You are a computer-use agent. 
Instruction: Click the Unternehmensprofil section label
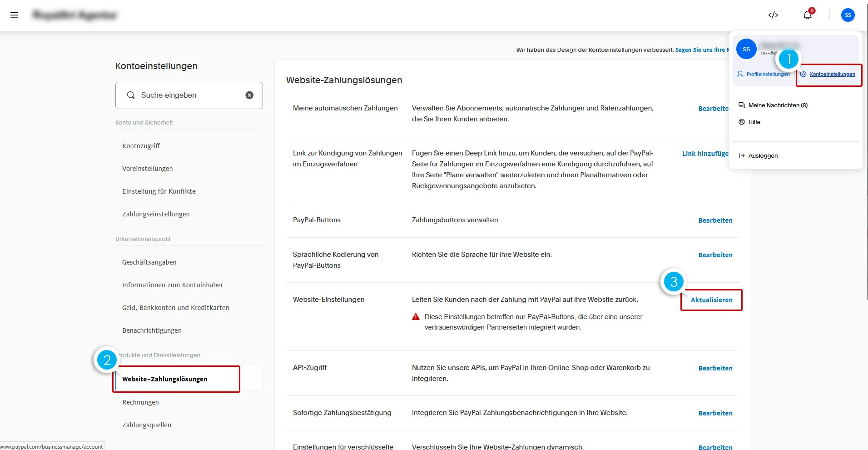(143, 239)
